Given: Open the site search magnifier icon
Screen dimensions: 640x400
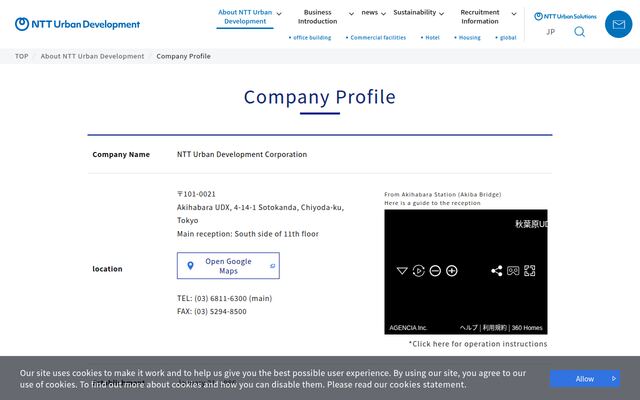Looking at the screenshot, I should click(579, 31).
